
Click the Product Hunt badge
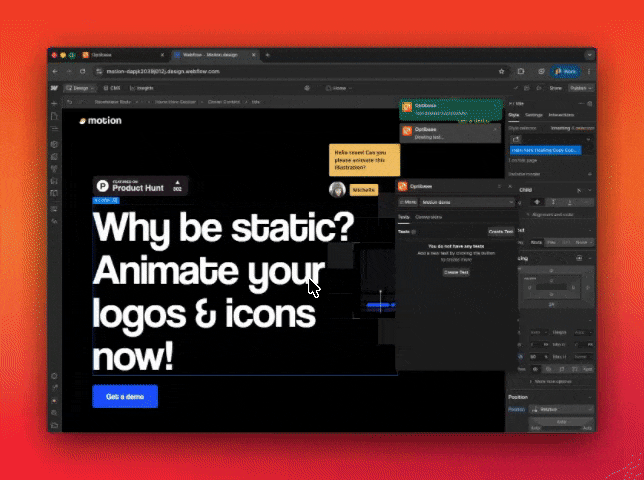tap(140, 185)
